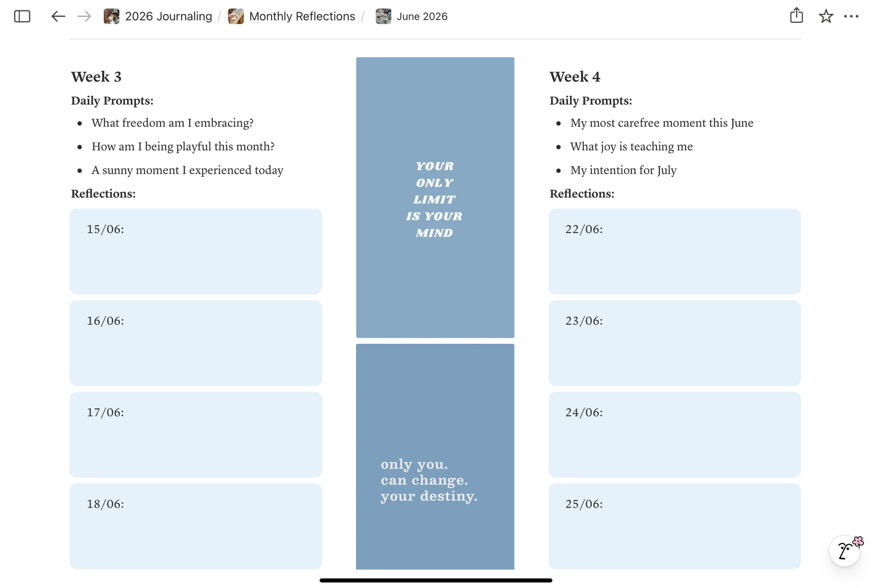Open the 'Your only limit' quote image
This screenshot has width=872, height=588.
[435, 197]
